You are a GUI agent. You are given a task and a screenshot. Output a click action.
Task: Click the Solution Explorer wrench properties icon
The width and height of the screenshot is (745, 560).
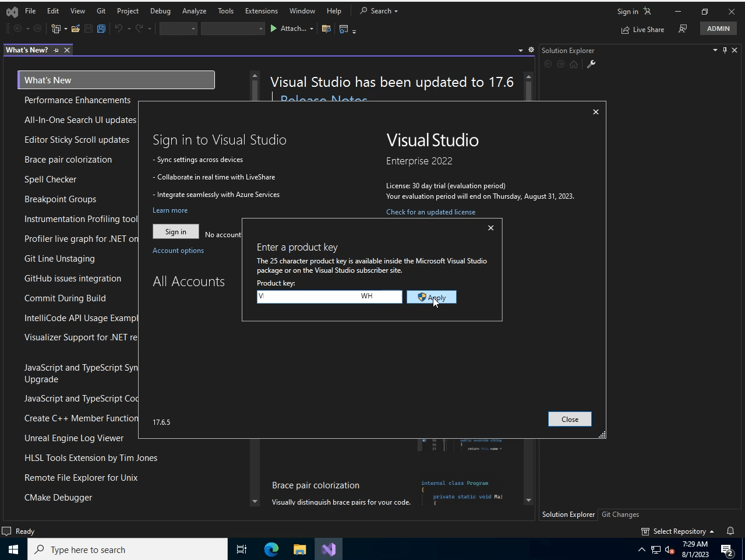click(591, 64)
